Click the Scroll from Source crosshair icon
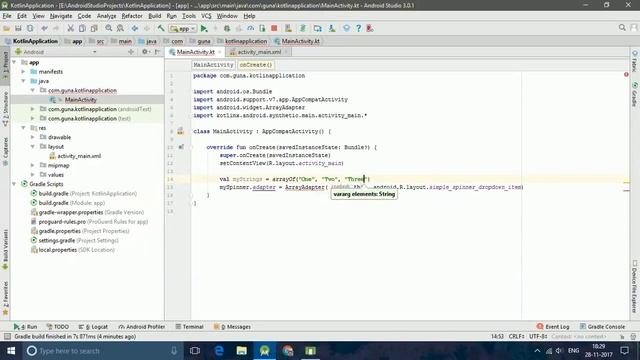Image resolution: width=640 pixels, height=360 pixels. [x=131, y=52]
